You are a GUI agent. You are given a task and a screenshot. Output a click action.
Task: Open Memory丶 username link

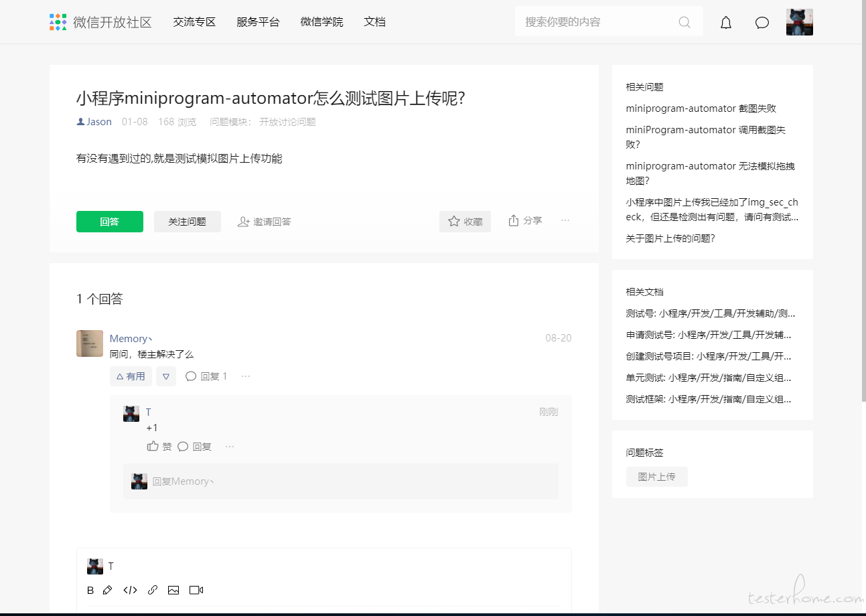coord(131,339)
